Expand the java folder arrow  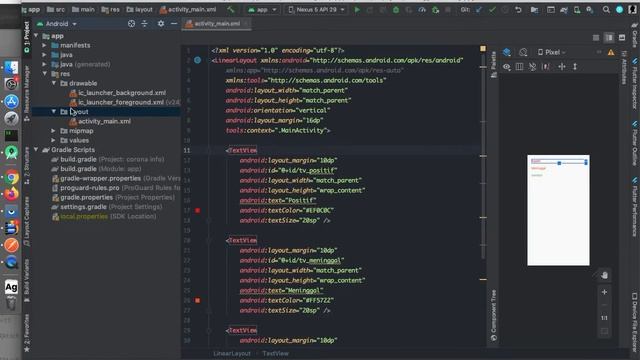click(44, 55)
